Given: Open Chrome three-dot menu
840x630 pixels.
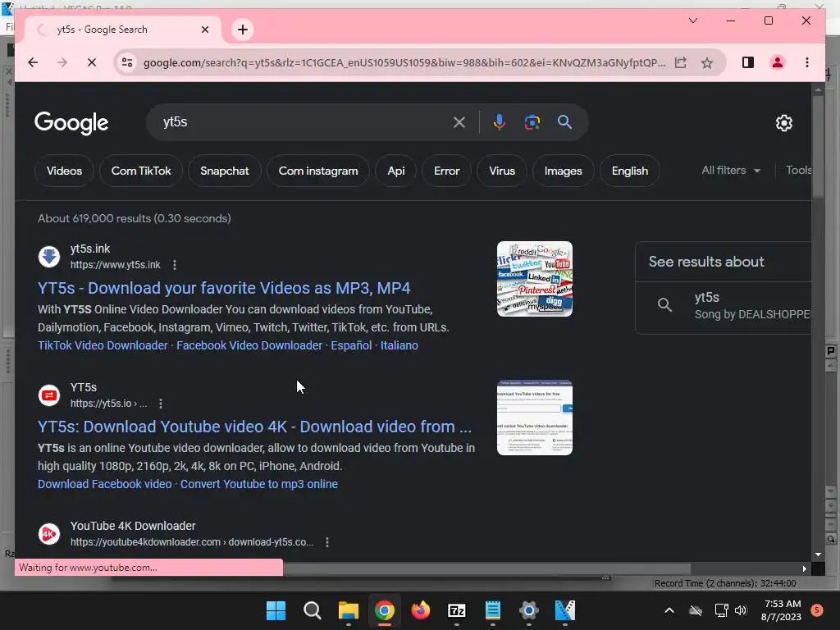Looking at the screenshot, I should pyautogui.click(x=807, y=62).
